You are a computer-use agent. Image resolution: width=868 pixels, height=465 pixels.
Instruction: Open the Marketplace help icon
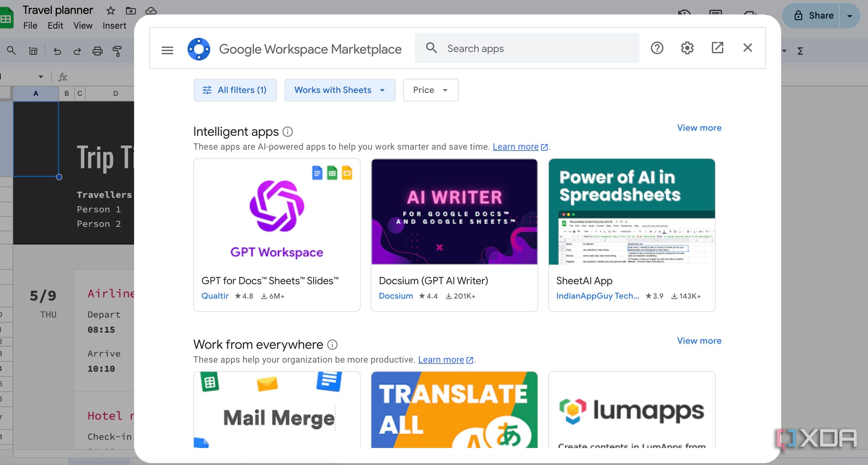657,48
